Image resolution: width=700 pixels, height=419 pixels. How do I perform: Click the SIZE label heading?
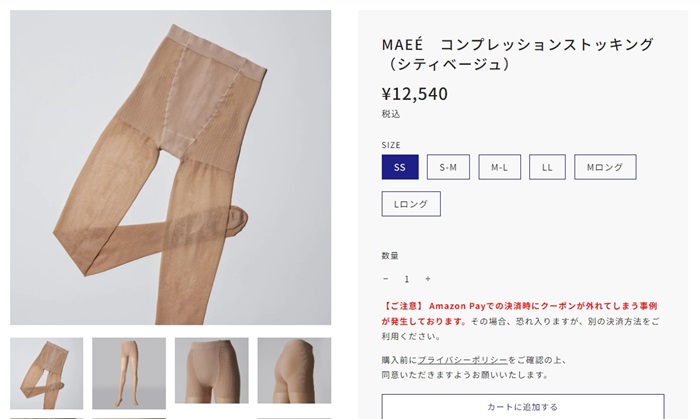pos(391,145)
